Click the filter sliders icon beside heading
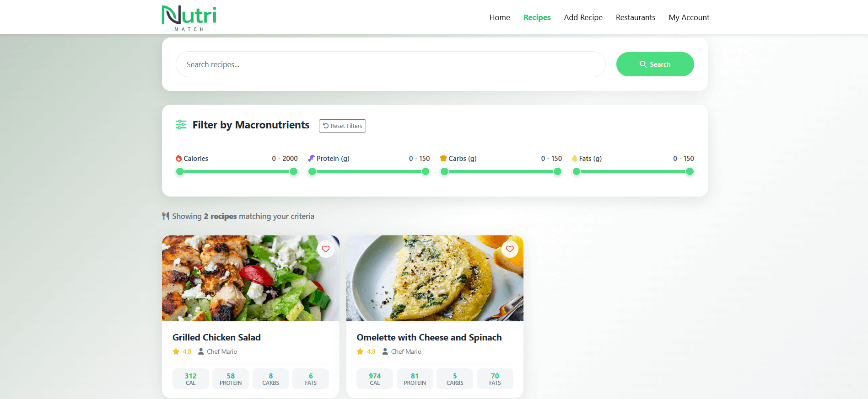 (181, 125)
